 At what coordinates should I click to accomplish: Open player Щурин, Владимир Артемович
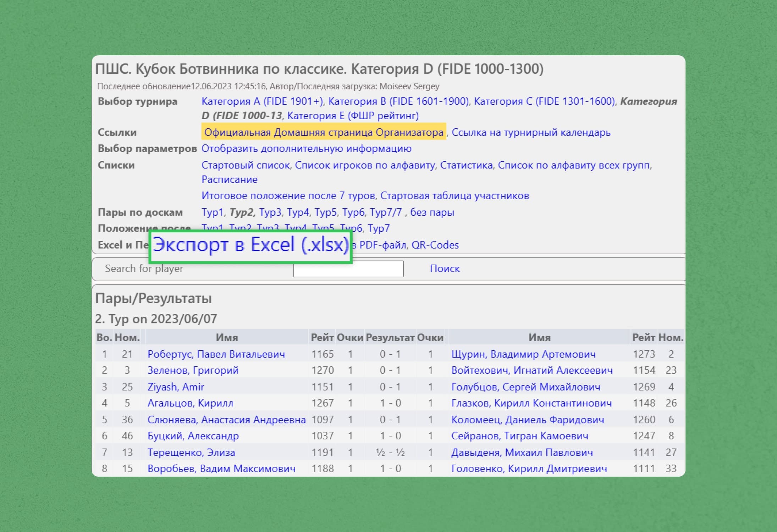coord(523,354)
